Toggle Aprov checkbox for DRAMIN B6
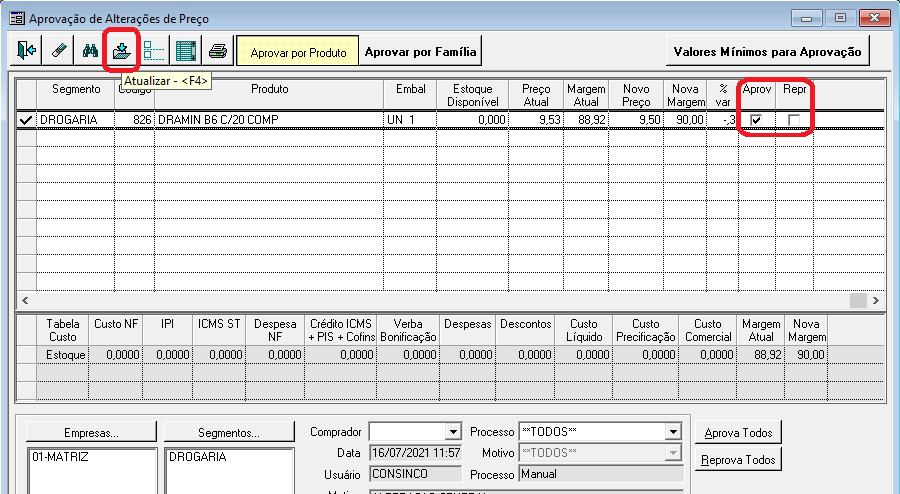Image resolution: width=900 pixels, height=494 pixels. point(756,120)
